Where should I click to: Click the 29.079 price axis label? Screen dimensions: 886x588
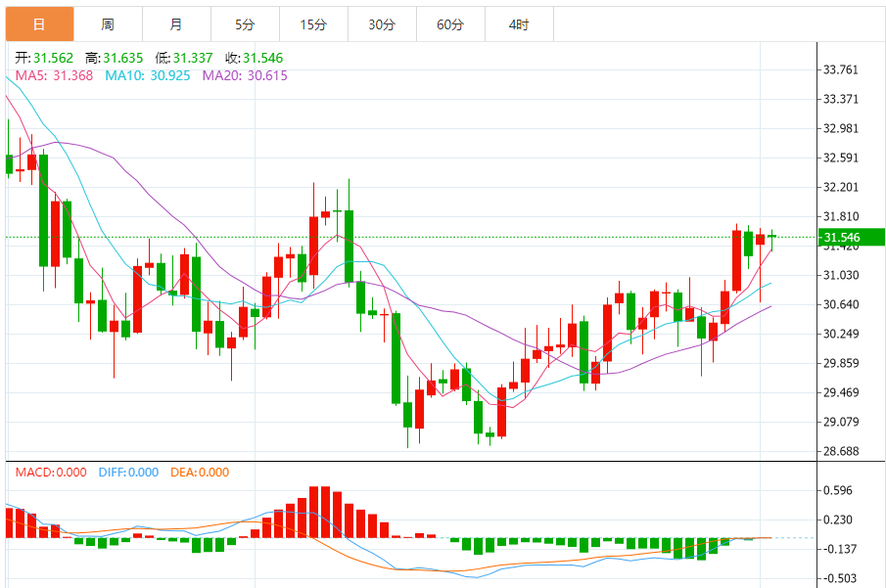coord(840,423)
